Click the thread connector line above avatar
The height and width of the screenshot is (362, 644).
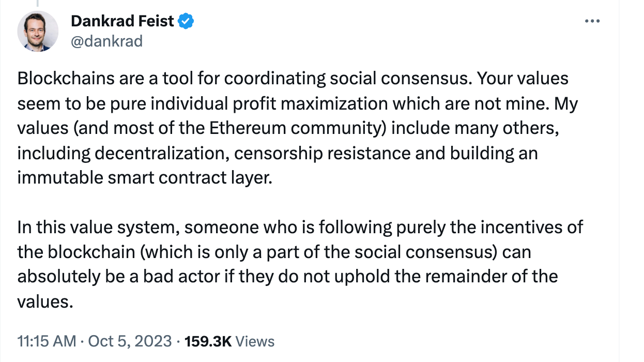(x=37, y=3)
